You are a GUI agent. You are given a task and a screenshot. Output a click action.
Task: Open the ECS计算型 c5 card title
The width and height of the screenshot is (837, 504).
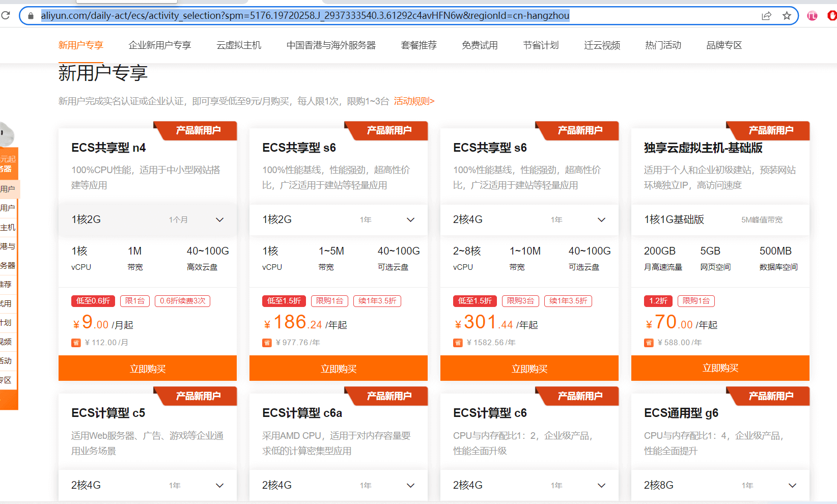click(x=108, y=413)
